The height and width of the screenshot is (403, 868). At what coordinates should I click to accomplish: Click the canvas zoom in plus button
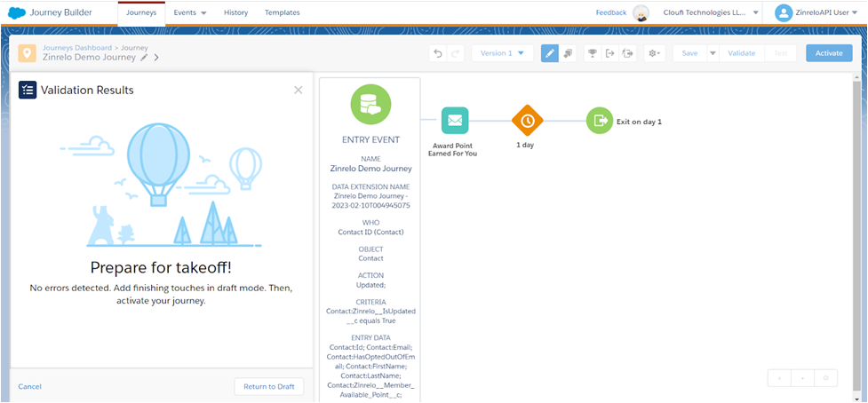coord(779,378)
